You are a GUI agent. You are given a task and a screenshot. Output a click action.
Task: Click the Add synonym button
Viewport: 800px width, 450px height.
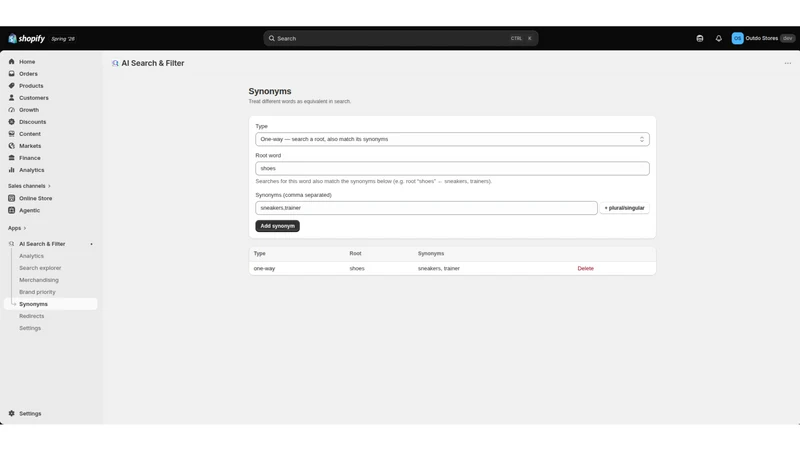278,226
